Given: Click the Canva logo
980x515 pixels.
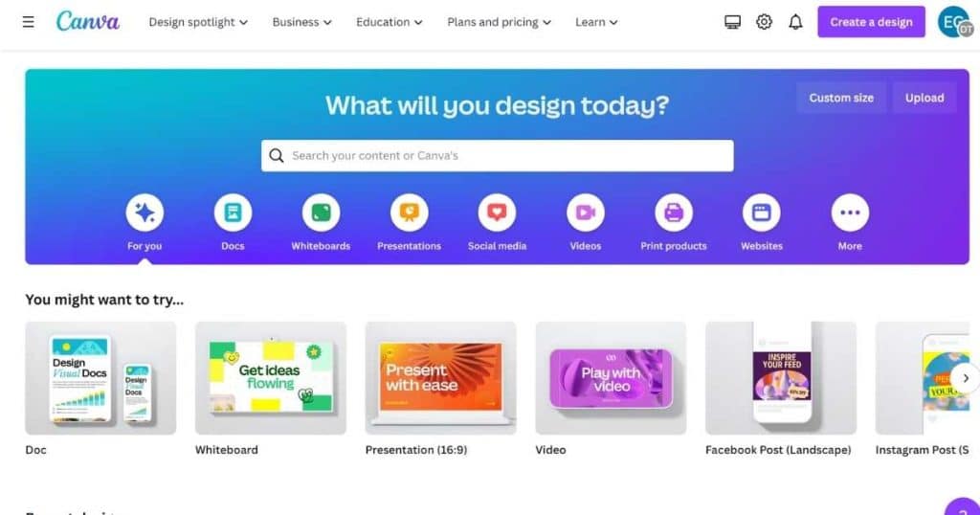Looking at the screenshot, I should coord(87,21).
